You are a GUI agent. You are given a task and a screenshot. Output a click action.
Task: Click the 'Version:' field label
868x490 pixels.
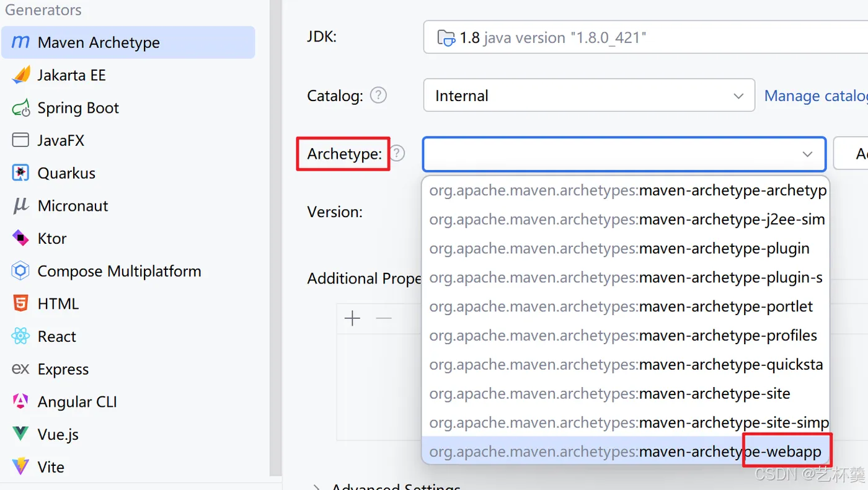coord(335,212)
